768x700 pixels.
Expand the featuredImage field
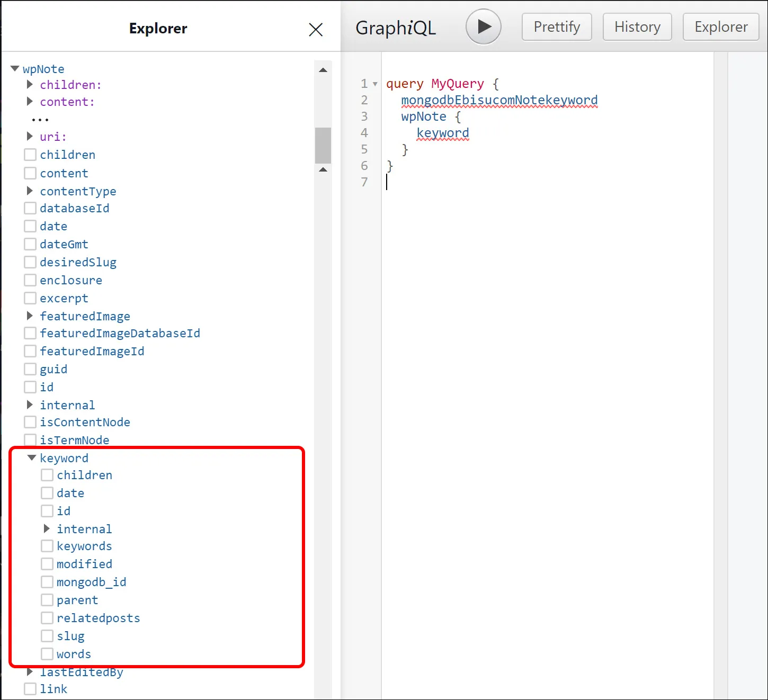(x=30, y=316)
